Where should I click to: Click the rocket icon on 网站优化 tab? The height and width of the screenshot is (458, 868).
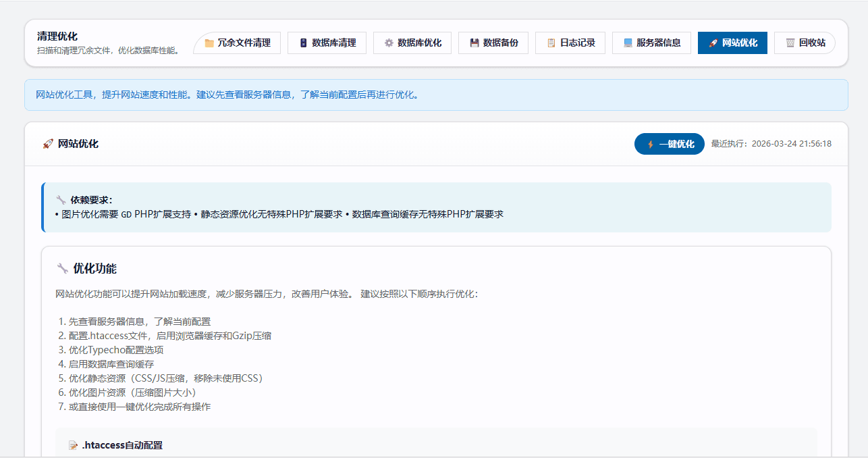point(713,43)
